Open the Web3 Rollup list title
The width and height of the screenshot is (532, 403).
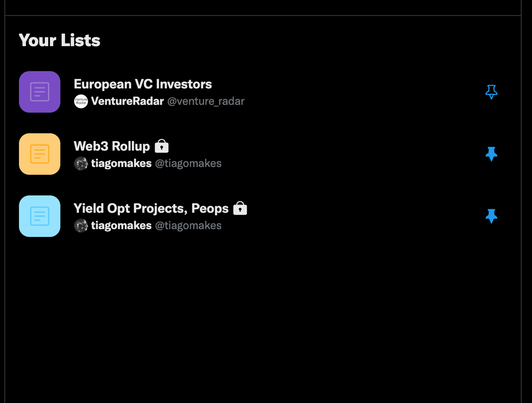(112, 146)
